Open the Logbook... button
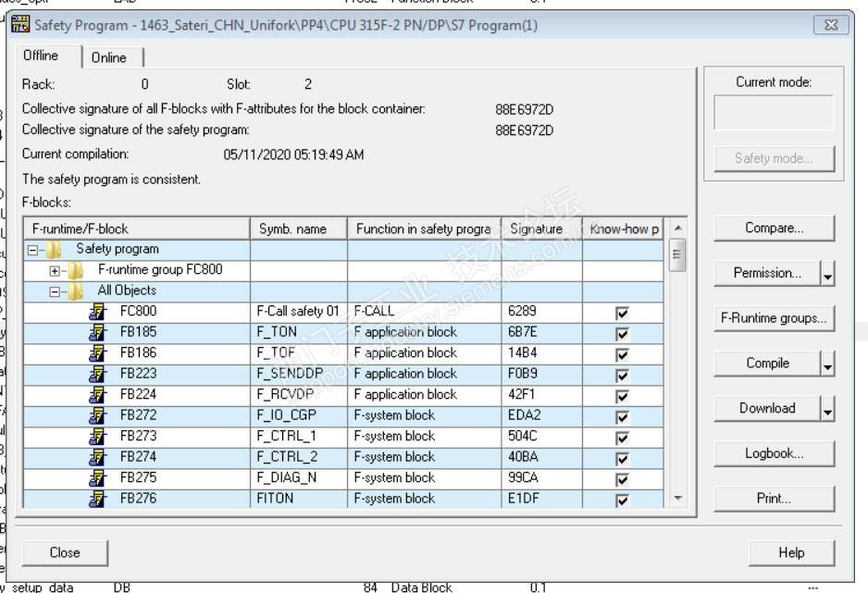Screen dimensions: 868x593 click(x=774, y=454)
